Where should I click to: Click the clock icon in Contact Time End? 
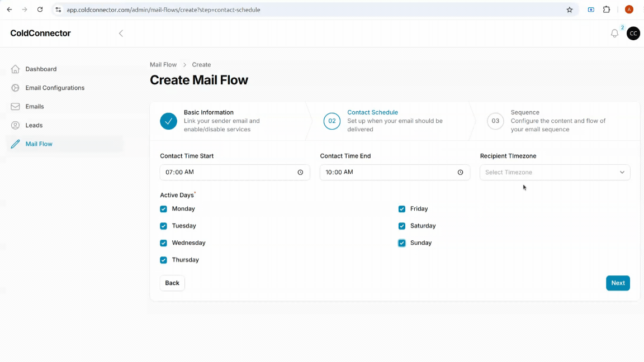[460, 173]
